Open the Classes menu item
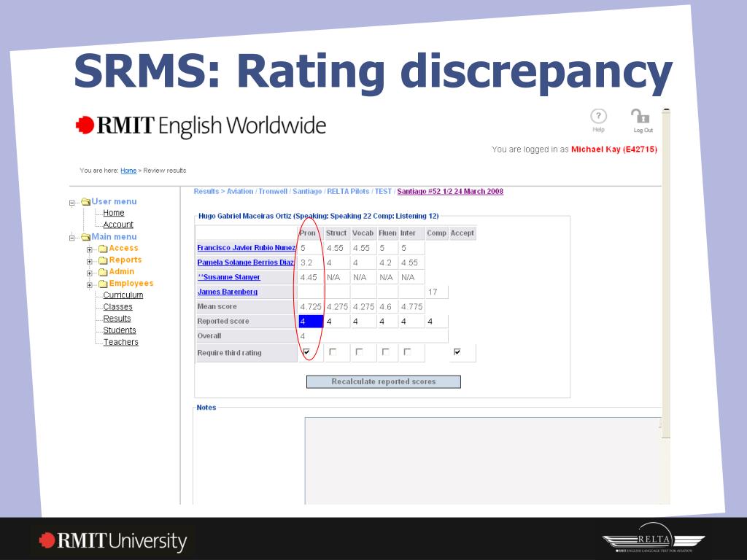 (117, 307)
